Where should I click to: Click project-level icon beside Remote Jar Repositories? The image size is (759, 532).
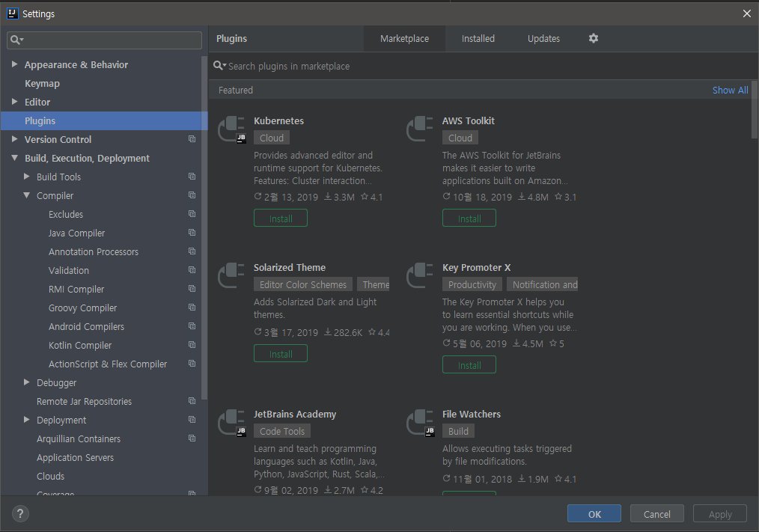point(192,401)
